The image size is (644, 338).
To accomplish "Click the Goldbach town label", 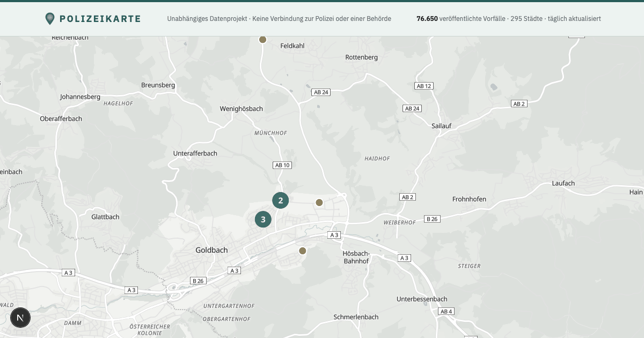I will click(x=211, y=250).
